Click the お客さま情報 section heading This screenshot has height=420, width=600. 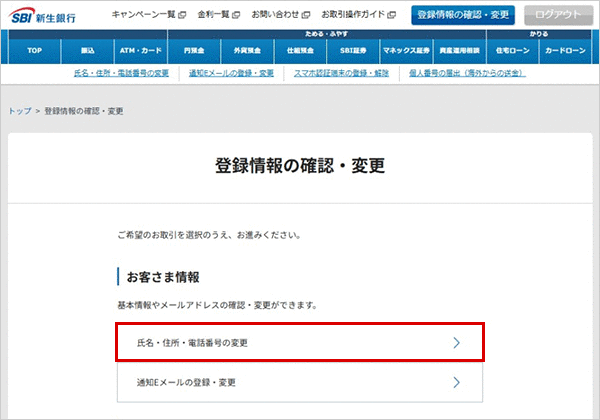coord(163,277)
